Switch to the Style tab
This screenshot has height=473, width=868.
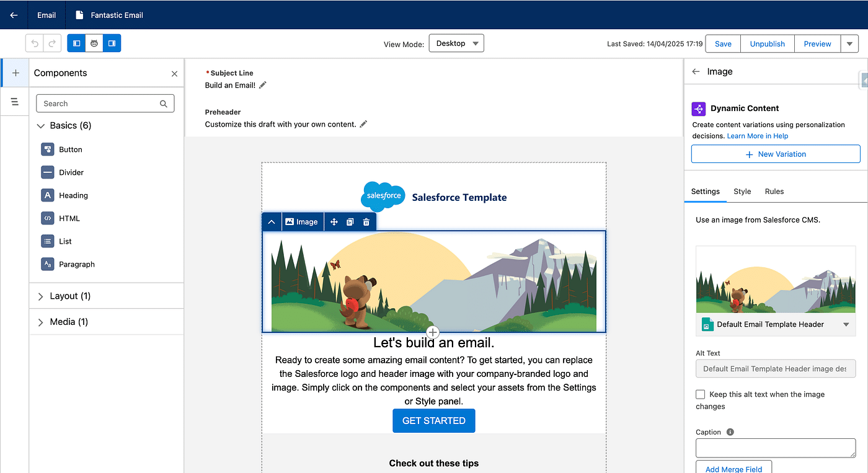click(742, 192)
